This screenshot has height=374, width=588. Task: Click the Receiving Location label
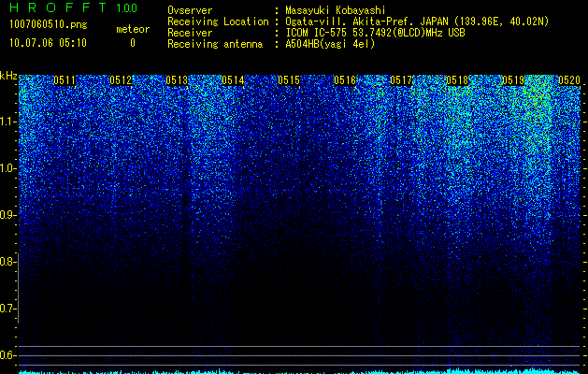tap(218, 22)
